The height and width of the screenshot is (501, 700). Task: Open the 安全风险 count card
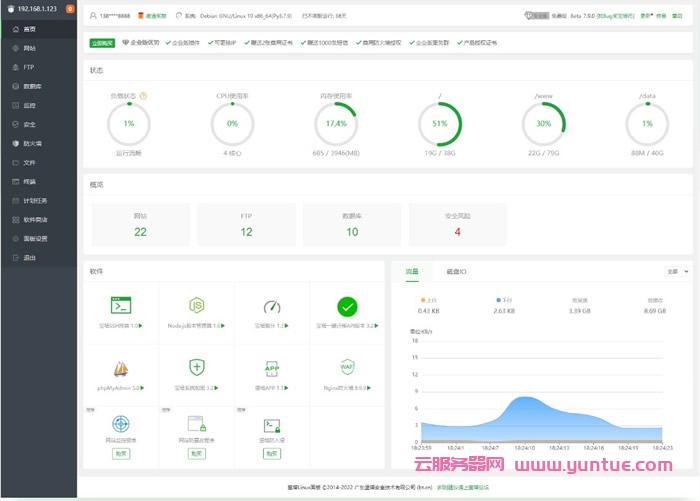click(457, 224)
